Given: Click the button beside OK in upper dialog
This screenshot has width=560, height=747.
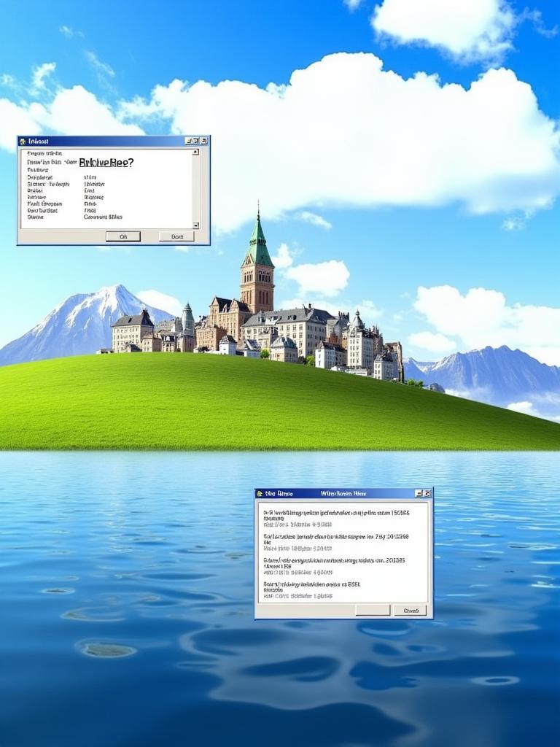Looking at the screenshot, I should (x=176, y=236).
